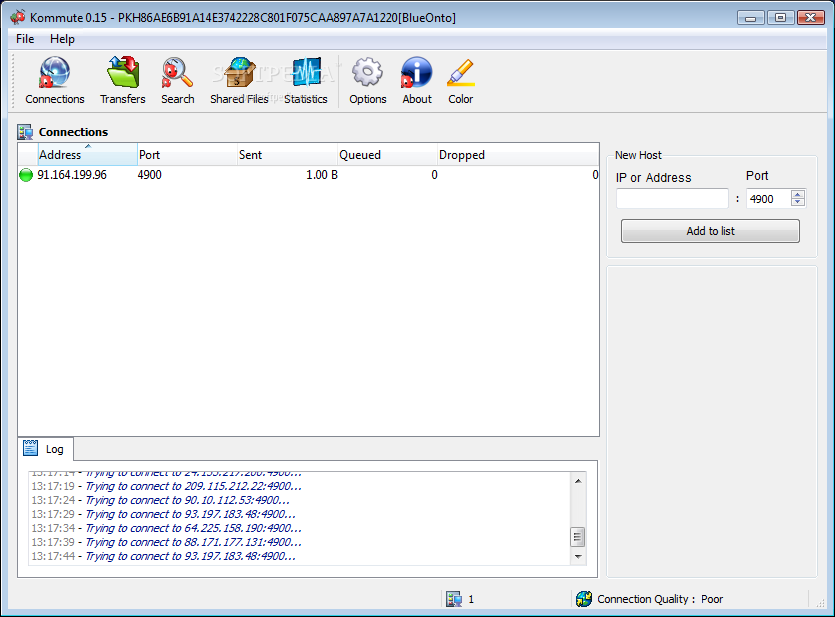Increase Port value with up arrow
This screenshot has width=835, height=617.
pyautogui.click(x=798, y=194)
